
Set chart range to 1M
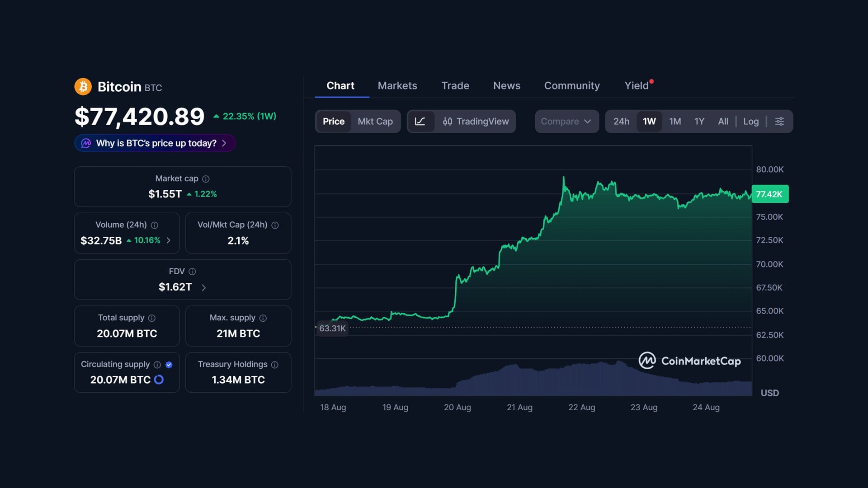pyautogui.click(x=675, y=122)
